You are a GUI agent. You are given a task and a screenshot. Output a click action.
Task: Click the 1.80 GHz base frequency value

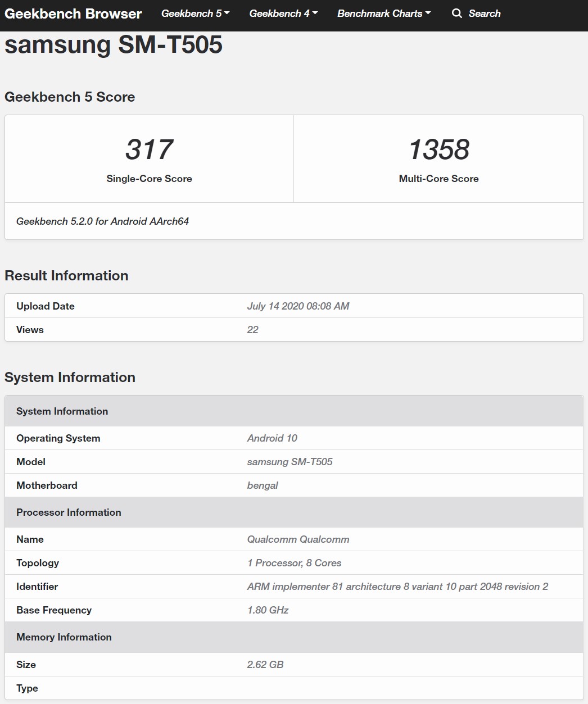pyautogui.click(x=268, y=610)
